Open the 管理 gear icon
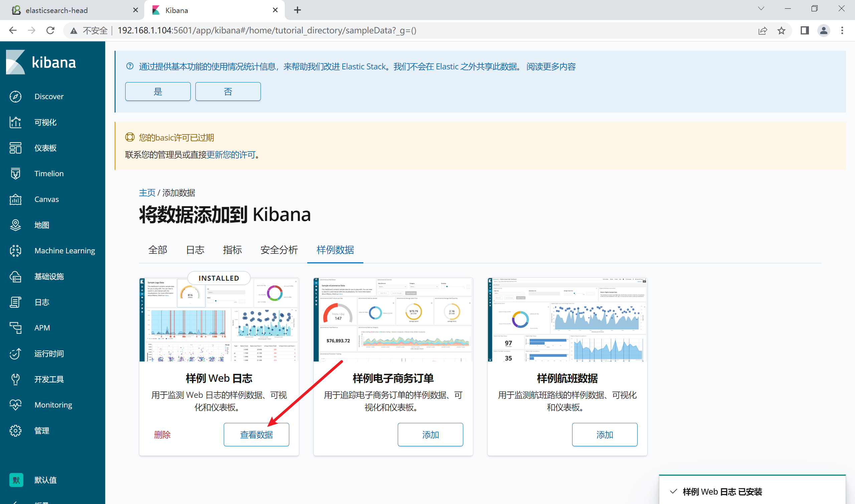The image size is (855, 504). click(x=16, y=431)
